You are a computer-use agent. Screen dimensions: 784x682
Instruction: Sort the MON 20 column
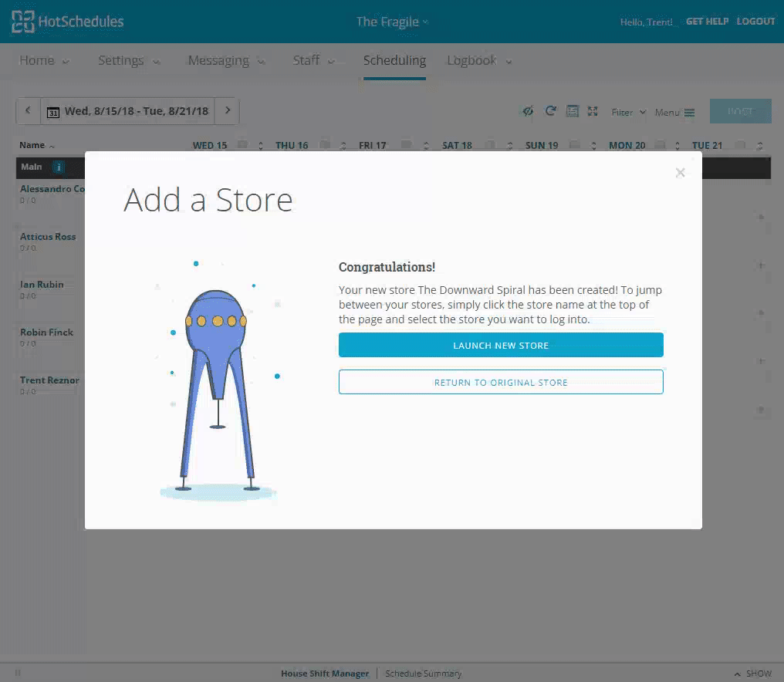pos(677,146)
